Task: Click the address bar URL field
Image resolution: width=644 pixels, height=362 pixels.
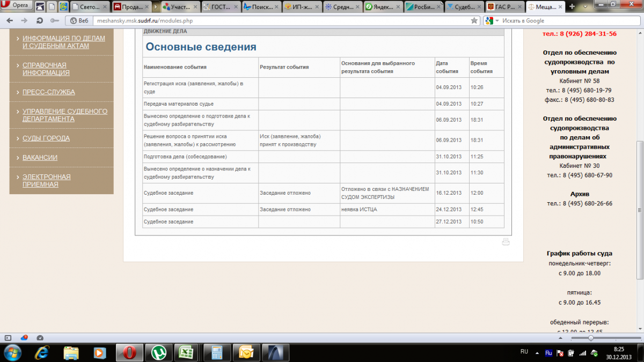Action: pos(268,20)
